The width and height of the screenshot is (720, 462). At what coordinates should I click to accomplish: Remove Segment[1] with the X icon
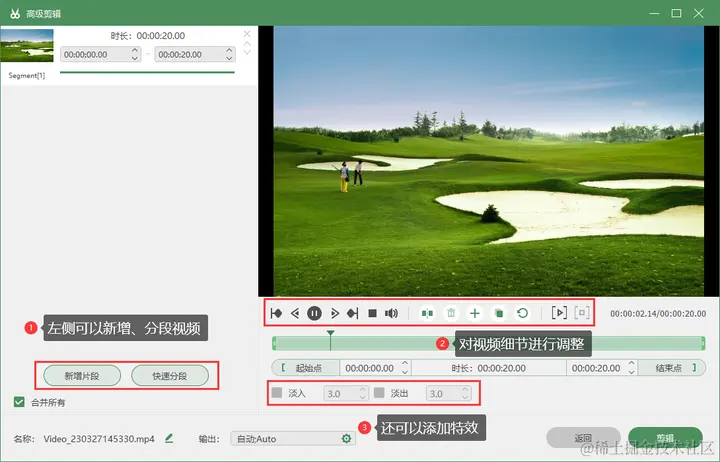tap(247, 34)
